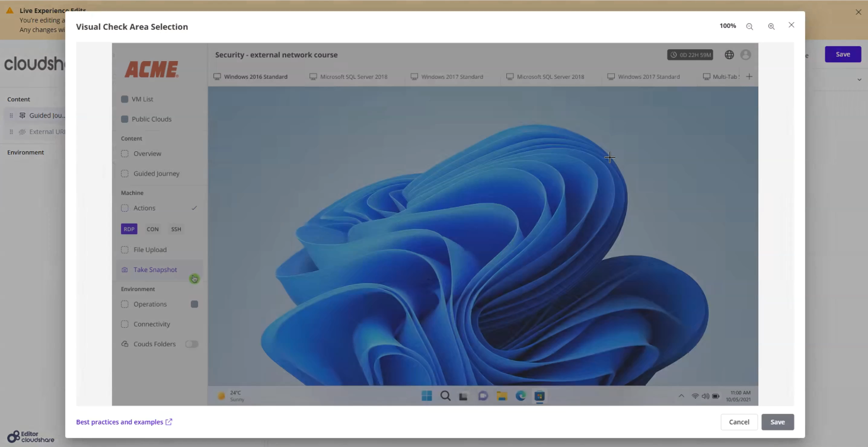Click the checkmark next to Actions
Image resolution: width=868 pixels, height=447 pixels.
[x=194, y=208]
